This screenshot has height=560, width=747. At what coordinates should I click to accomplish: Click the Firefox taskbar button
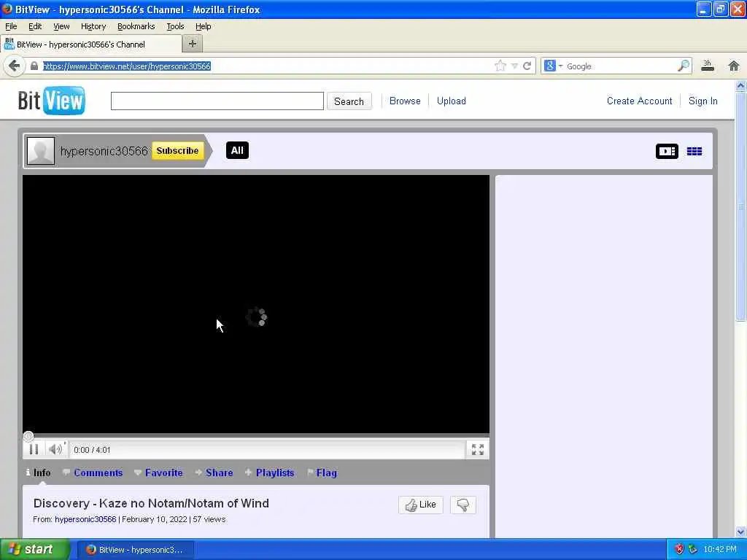[x=135, y=550]
